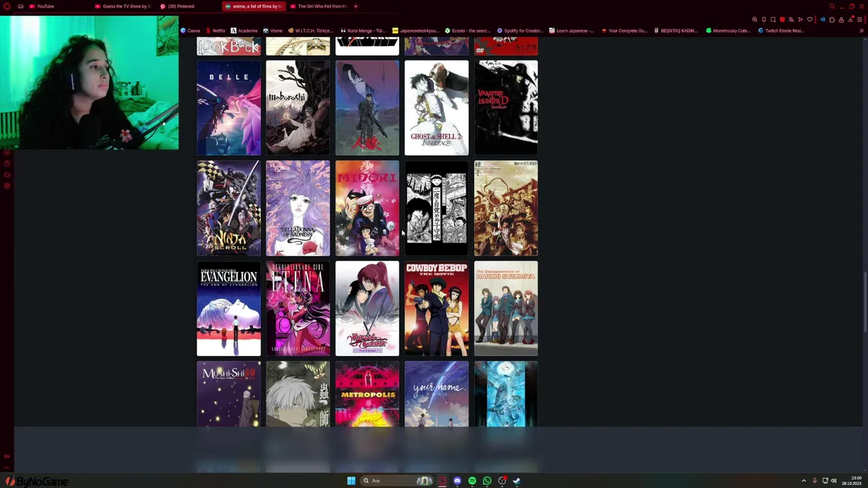This screenshot has width=868, height=488.
Task: Open the Visme bookmark
Action: (x=273, y=30)
